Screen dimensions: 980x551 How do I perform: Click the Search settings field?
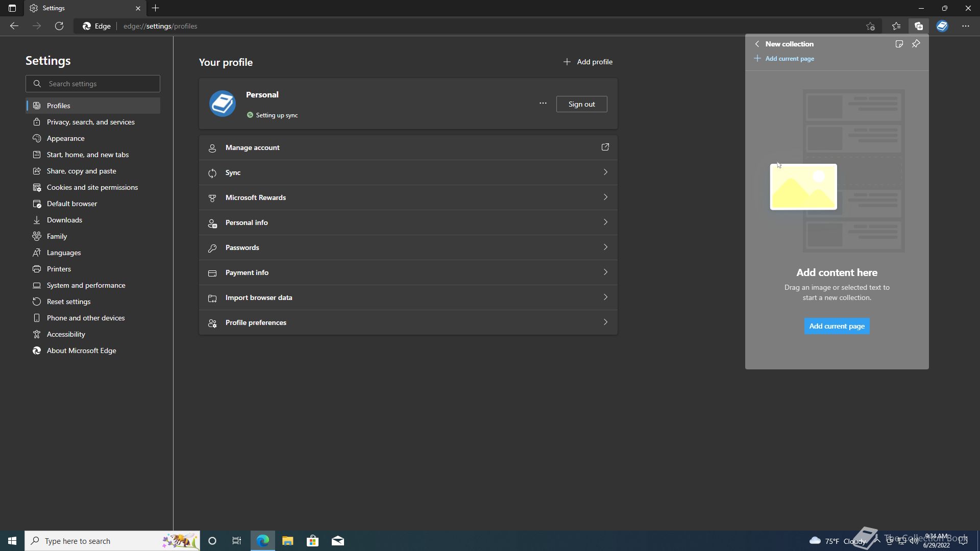click(x=93, y=84)
